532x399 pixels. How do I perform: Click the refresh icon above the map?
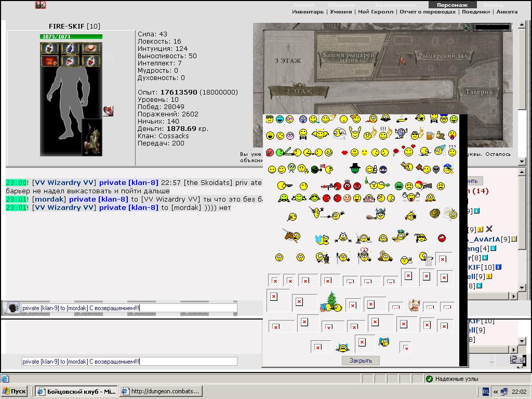coord(468,27)
